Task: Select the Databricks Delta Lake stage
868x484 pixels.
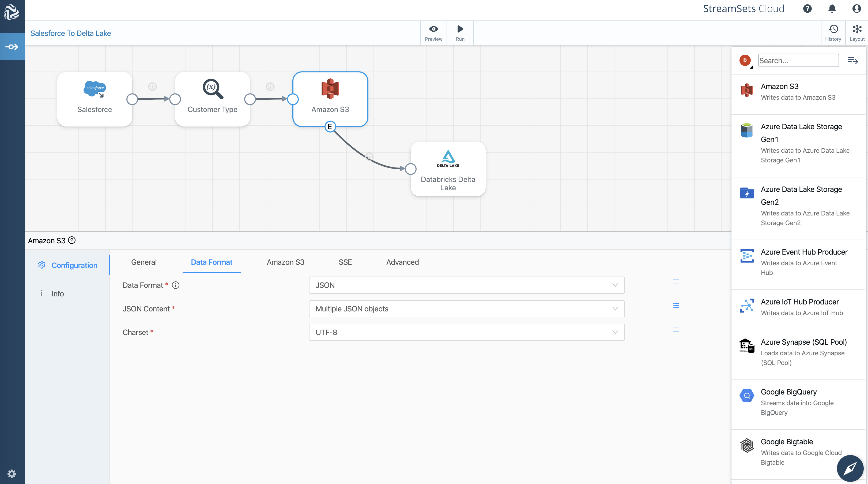Action: [448, 169]
